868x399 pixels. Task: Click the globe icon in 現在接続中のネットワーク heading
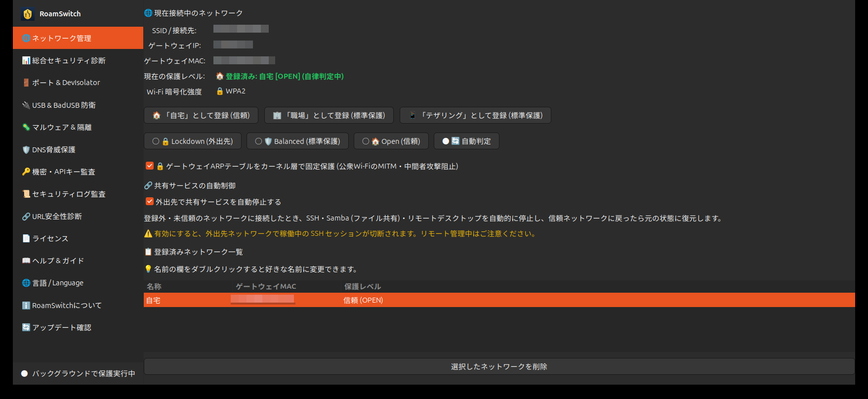(148, 13)
